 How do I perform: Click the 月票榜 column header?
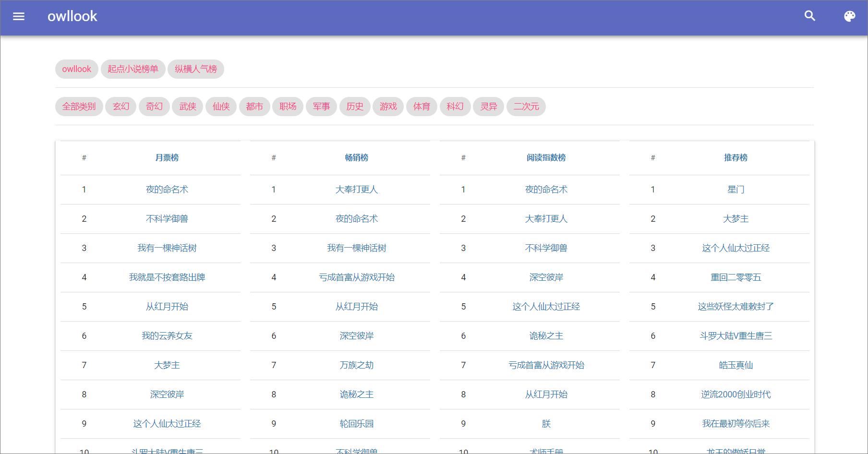[167, 157]
